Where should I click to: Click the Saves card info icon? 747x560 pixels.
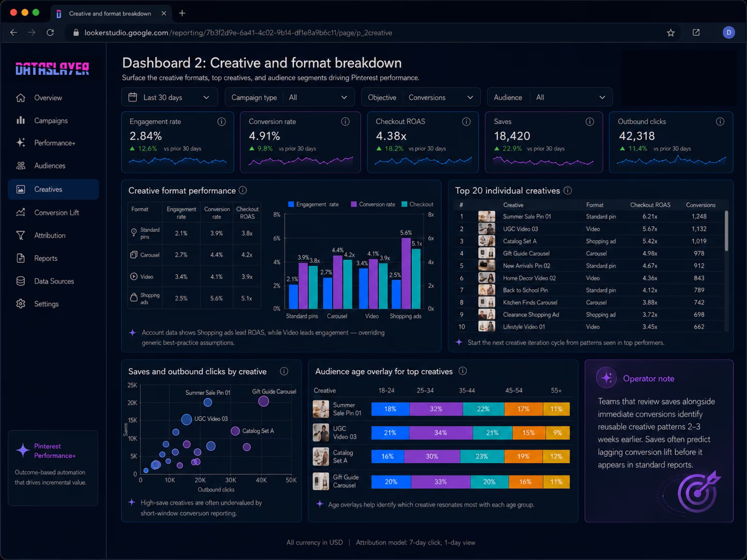[x=590, y=122]
